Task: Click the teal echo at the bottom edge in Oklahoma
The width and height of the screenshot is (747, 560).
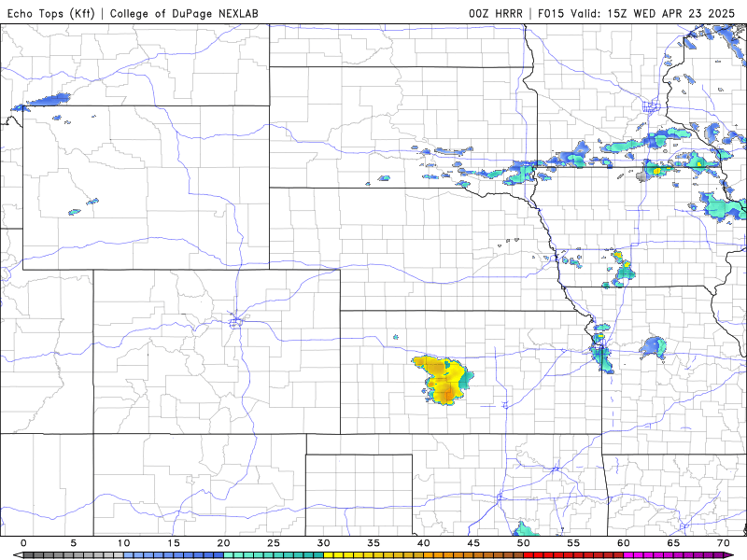Action: click(x=525, y=529)
